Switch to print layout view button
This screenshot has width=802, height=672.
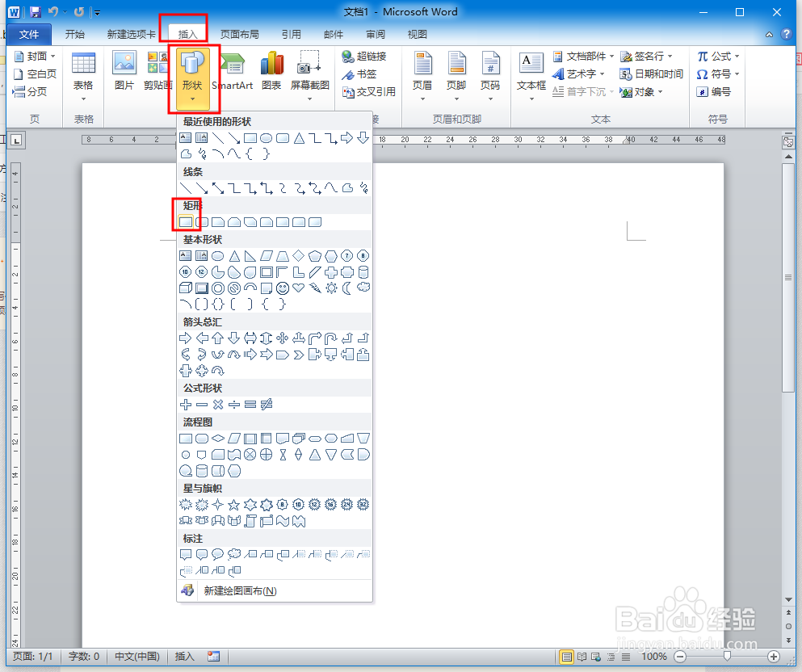(x=566, y=657)
